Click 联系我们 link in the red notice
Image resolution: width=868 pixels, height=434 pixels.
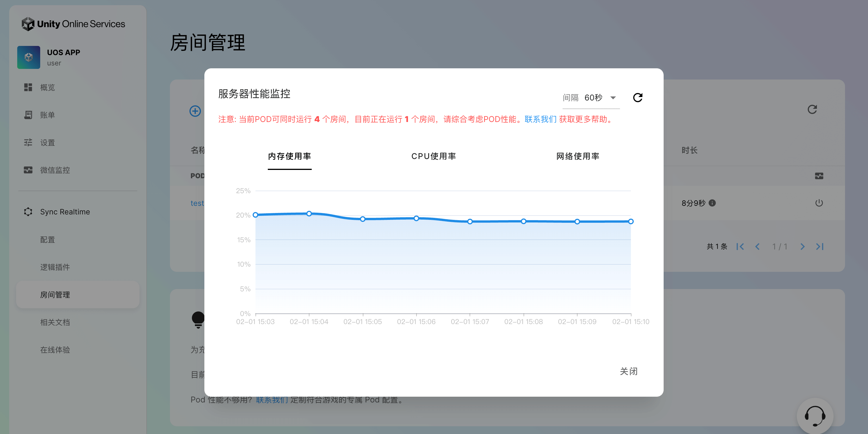pyautogui.click(x=540, y=119)
